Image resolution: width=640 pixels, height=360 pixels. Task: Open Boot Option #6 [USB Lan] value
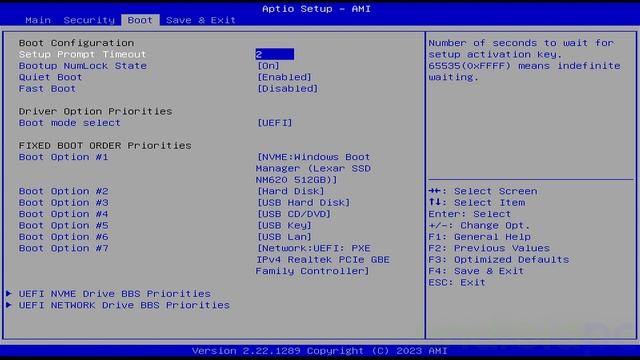pyautogui.click(x=284, y=237)
